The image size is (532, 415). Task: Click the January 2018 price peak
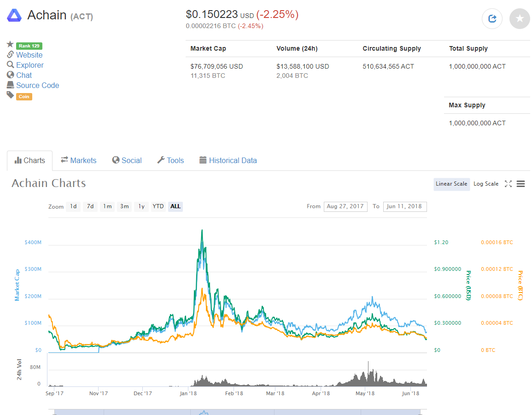point(202,230)
